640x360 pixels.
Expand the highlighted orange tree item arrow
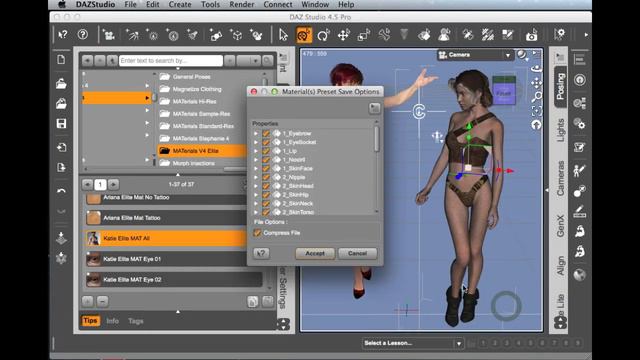tap(147, 98)
